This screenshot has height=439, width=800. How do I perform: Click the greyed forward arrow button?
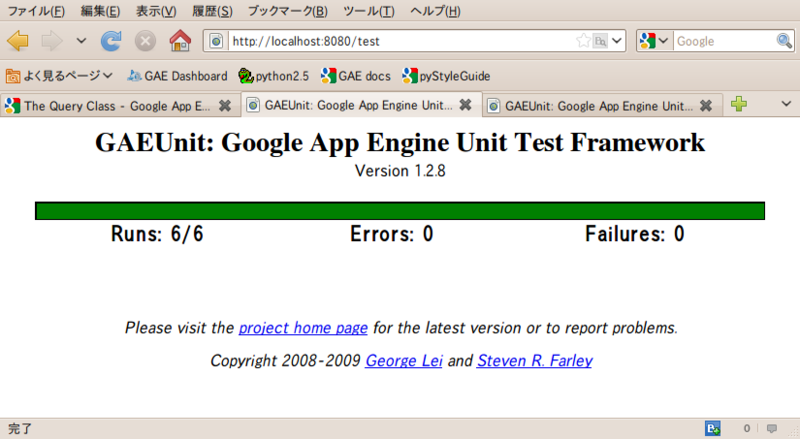point(52,41)
